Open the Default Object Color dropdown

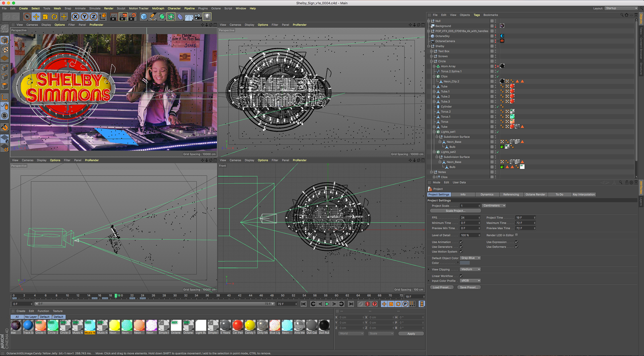pos(471,258)
